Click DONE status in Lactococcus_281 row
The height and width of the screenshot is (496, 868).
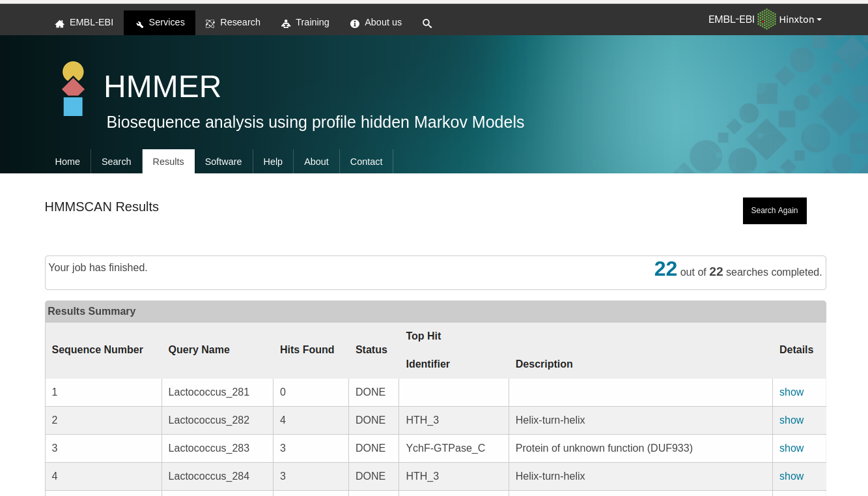coord(371,392)
